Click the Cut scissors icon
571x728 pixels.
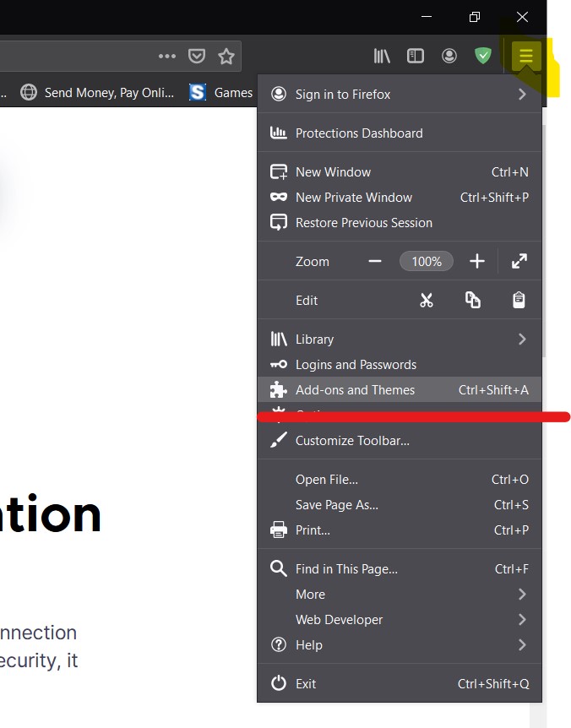[x=427, y=301]
